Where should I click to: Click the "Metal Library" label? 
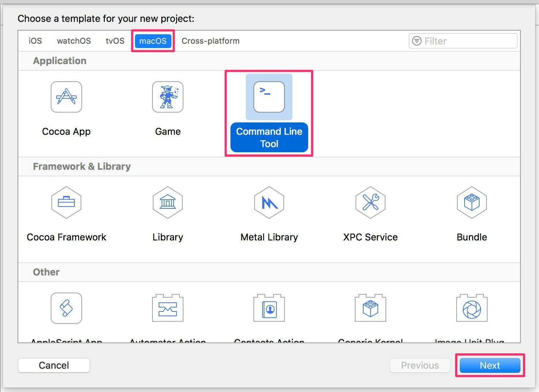(x=269, y=237)
